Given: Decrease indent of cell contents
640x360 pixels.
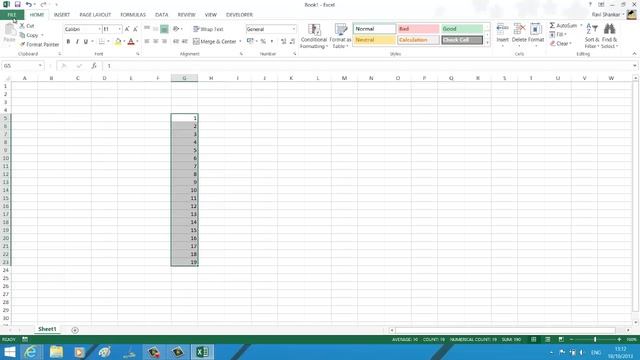Looking at the screenshot, I should click(x=176, y=41).
